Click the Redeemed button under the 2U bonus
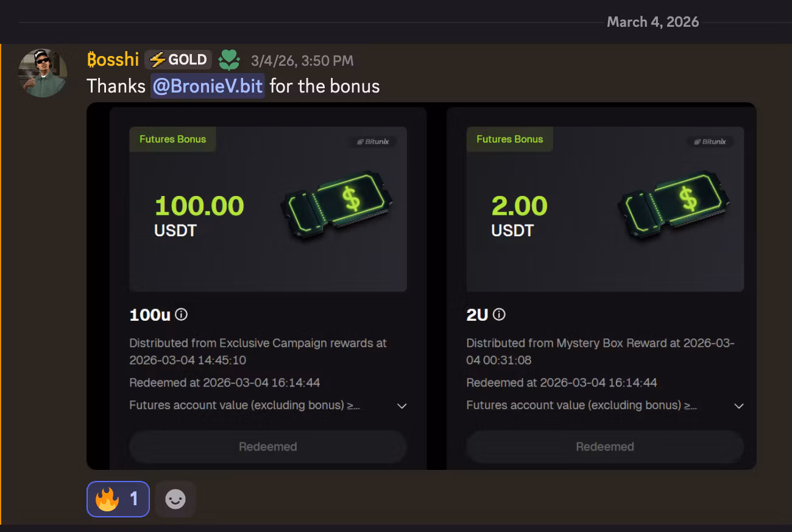Viewport: 792px width, 532px height. [x=604, y=447]
